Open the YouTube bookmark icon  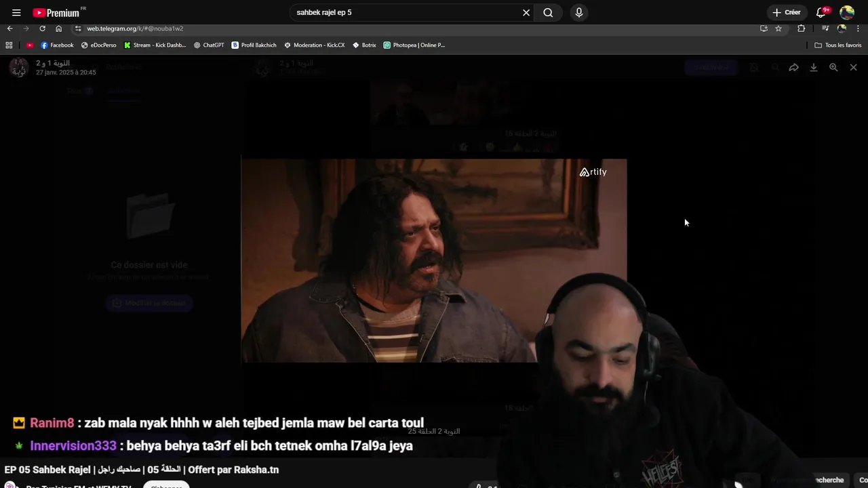[30, 45]
